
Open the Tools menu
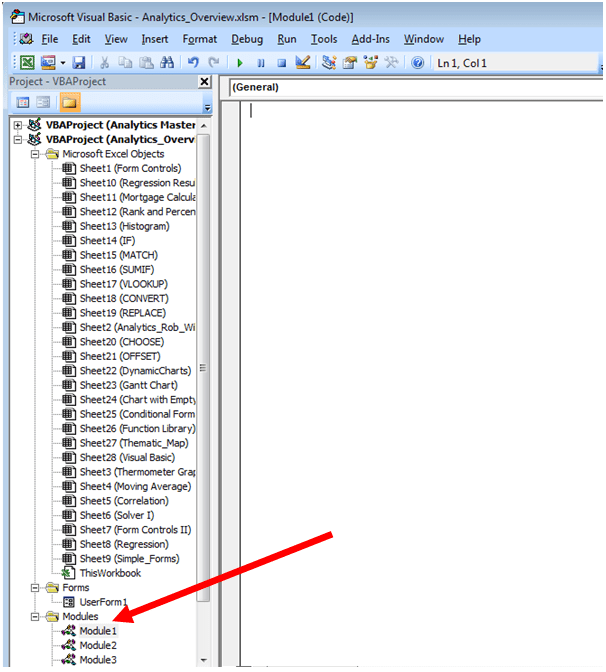(x=324, y=39)
